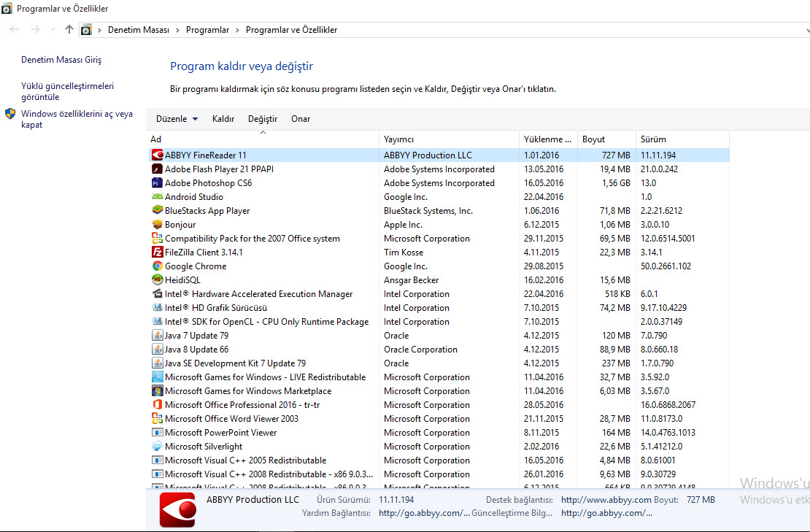
Task: Click Intel Hardware Accelerated Execution Manager icon
Action: [x=157, y=294]
